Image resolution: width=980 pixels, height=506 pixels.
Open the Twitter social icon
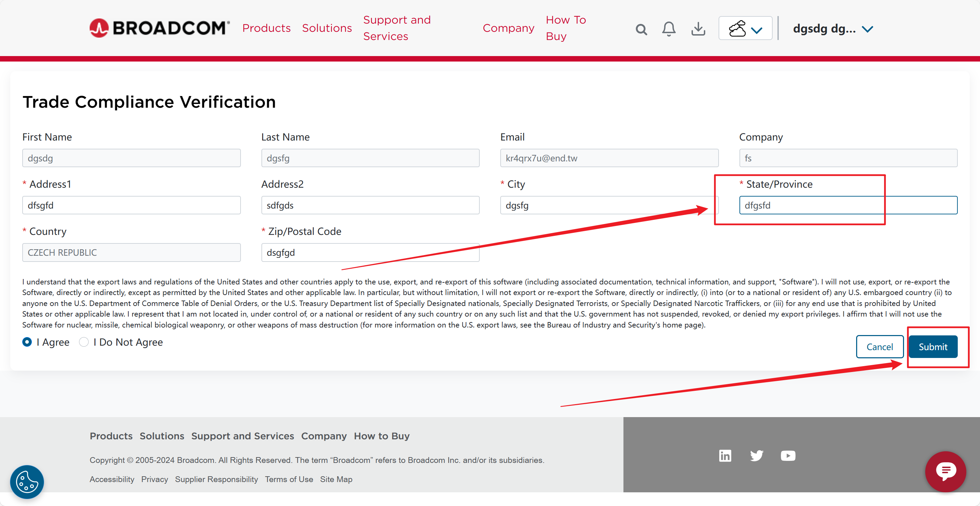pyautogui.click(x=757, y=455)
